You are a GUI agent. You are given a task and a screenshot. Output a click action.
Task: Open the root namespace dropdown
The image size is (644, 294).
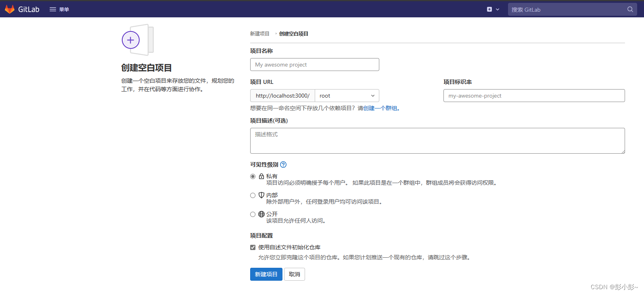[347, 96]
